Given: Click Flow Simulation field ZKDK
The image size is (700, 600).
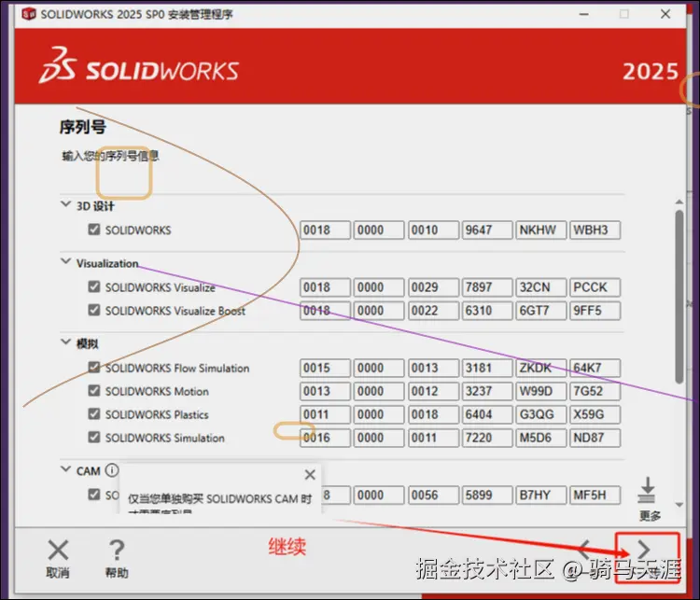Looking at the screenshot, I should (x=541, y=368).
